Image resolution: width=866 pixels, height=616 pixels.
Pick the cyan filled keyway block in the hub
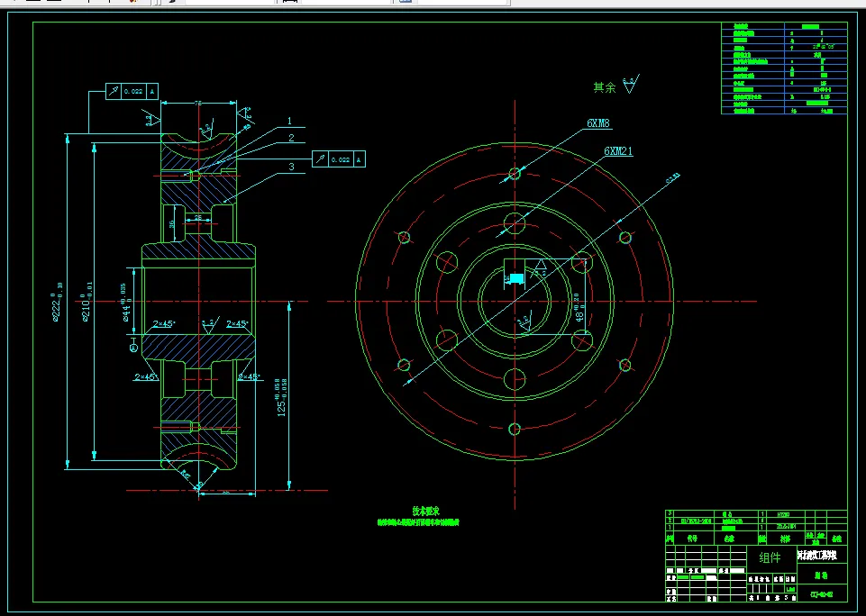click(x=516, y=279)
